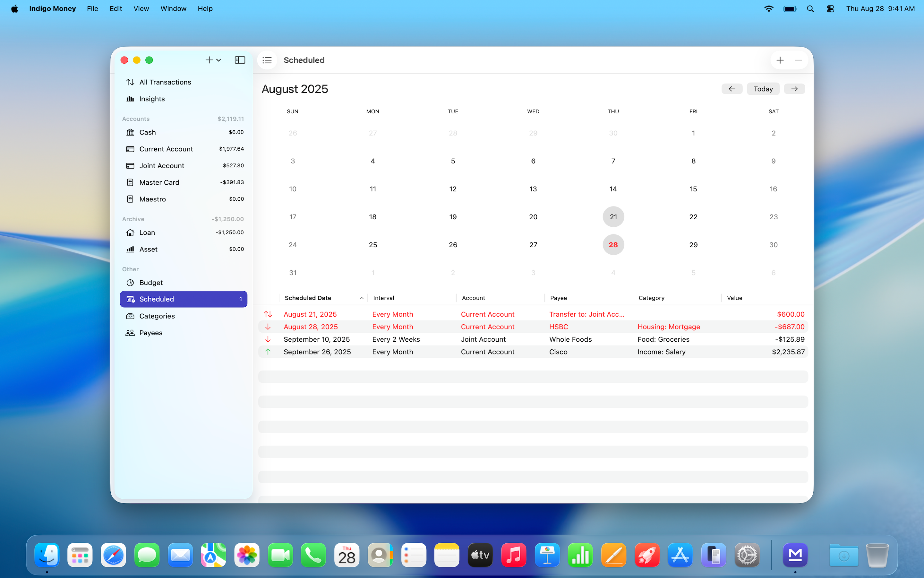
Task: Select day 15 in the calendar
Action: (x=693, y=189)
